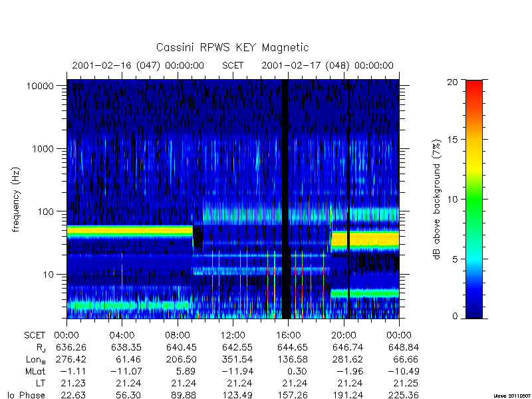Select the end date "2001-02-17 (048) 00:00:00"
This screenshot has width=532, height=399.
[x=327, y=65]
